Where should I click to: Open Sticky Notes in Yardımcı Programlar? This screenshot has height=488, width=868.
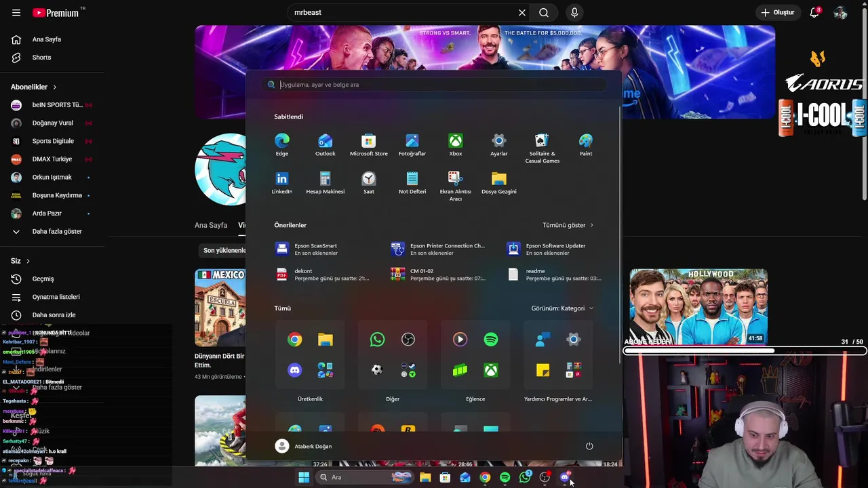pos(542,370)
